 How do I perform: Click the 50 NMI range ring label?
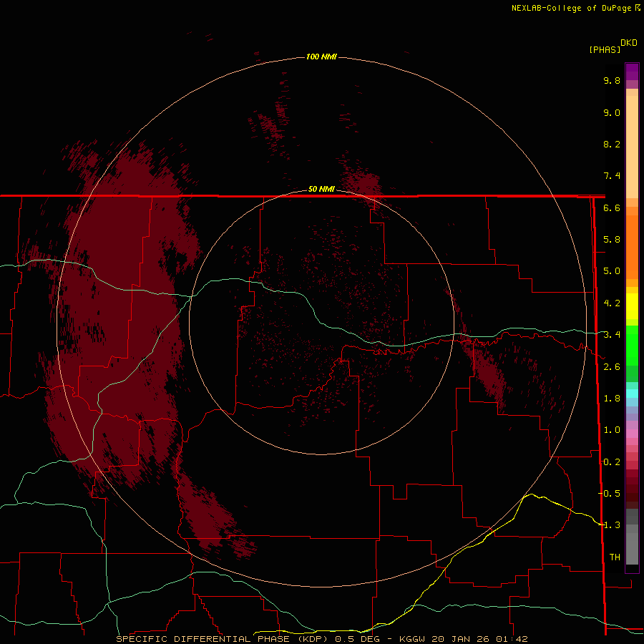(321, 189)
